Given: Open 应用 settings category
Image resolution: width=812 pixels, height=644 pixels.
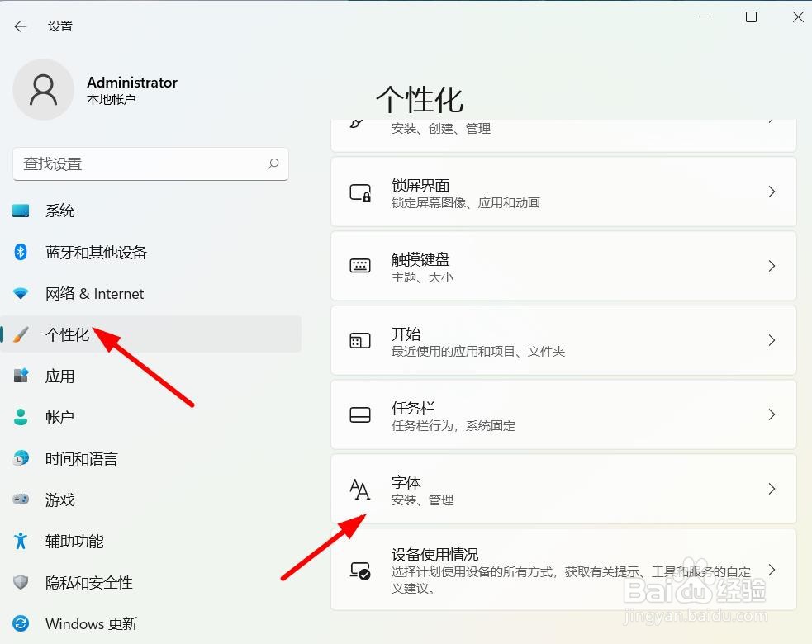Looking at the screenshot, I should click(150, 376).
